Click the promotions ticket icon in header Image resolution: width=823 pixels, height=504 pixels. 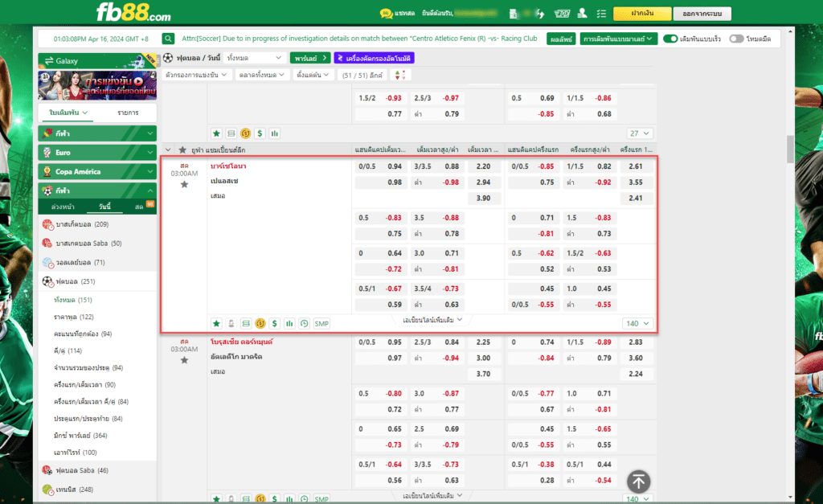point(561,14)
